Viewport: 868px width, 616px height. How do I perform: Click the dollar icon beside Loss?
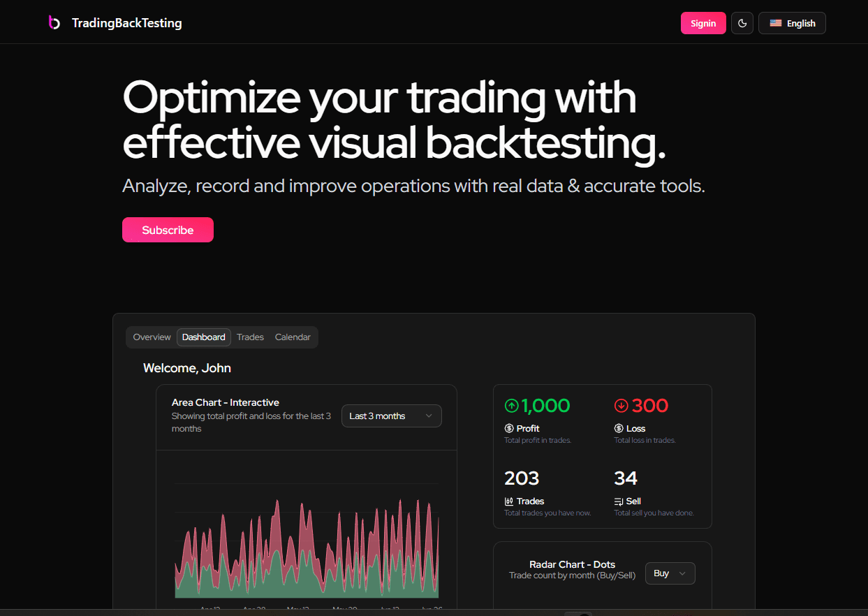[x=618, y=428]
